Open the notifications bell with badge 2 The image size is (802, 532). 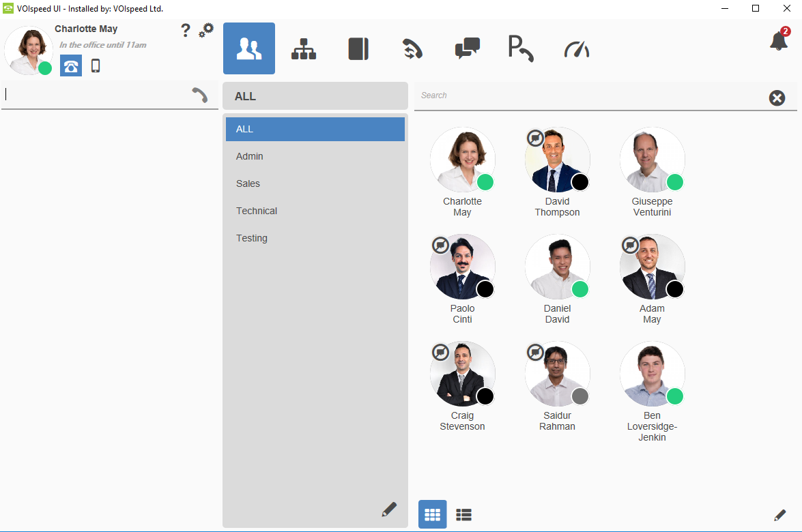tap(779, 42)
